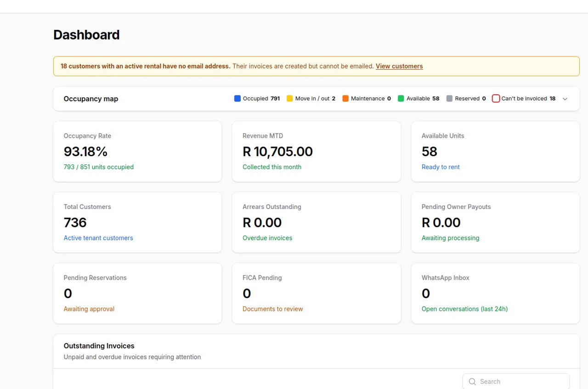
Task: Open the Occupancy Rate card
Action: (x=137, y=152)
